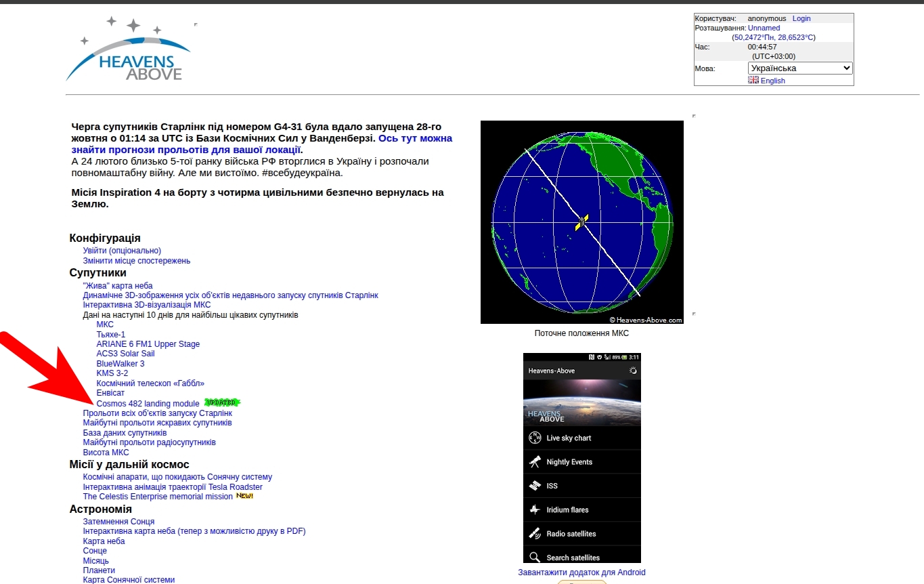Click the UK flag icon beside English
This screenshot has height=584, width=924.
click(753, 80)
